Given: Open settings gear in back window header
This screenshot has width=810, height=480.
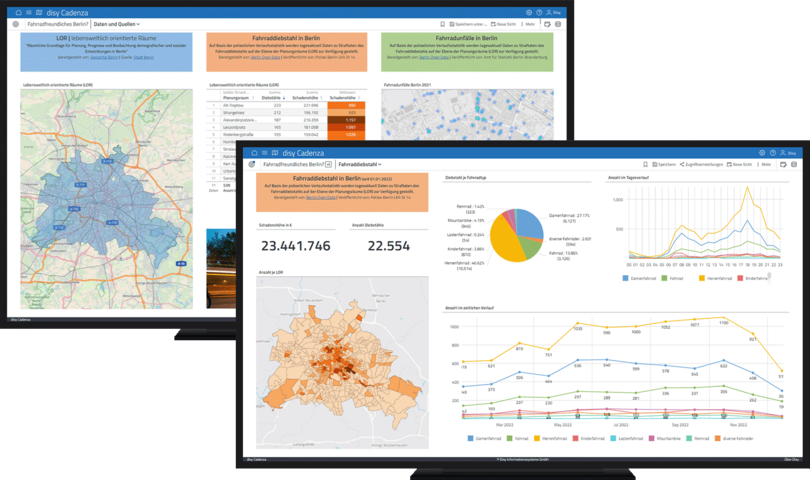Looking at the screenshot, I should click(529, 12).
